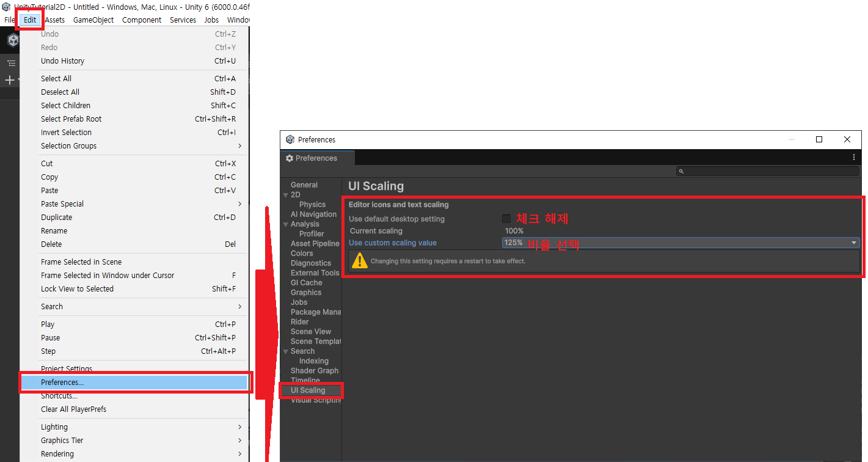This screenshot has width=868, height=462.
Task: Select Colors in the Preferences sidebar
Action: (302, 254)
